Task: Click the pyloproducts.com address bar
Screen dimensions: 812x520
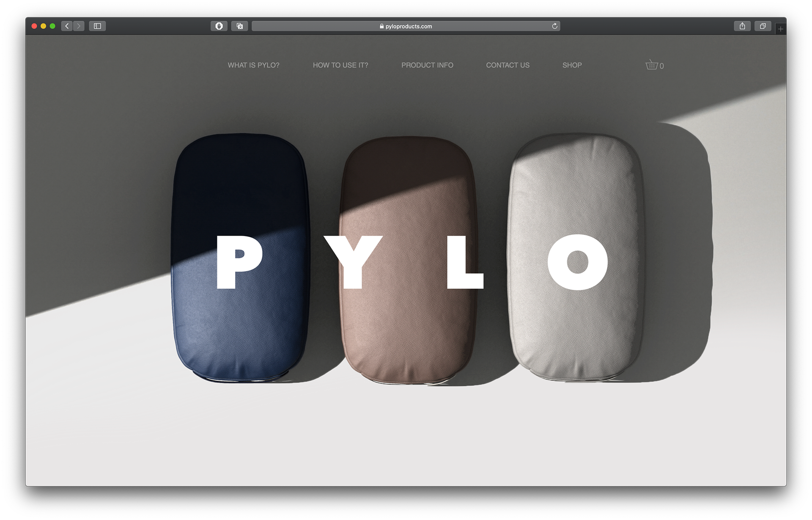Action: tap(405, 26)
